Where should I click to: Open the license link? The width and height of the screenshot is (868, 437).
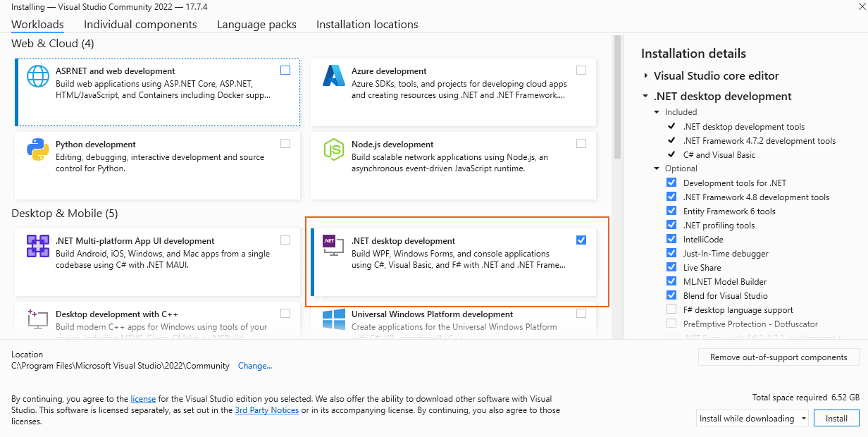tap(143, 399)
